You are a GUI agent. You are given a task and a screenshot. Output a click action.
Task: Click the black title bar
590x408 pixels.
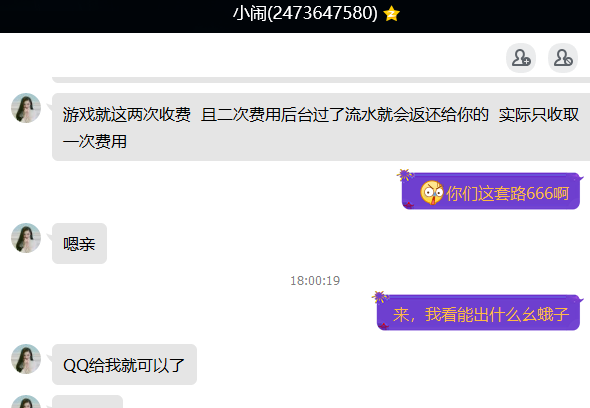[295, 16]
